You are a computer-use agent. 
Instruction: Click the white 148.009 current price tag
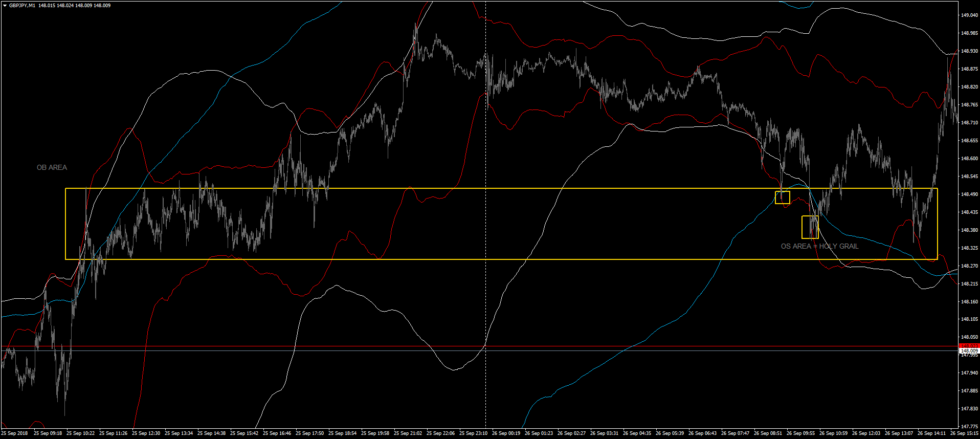coord(969,351)
